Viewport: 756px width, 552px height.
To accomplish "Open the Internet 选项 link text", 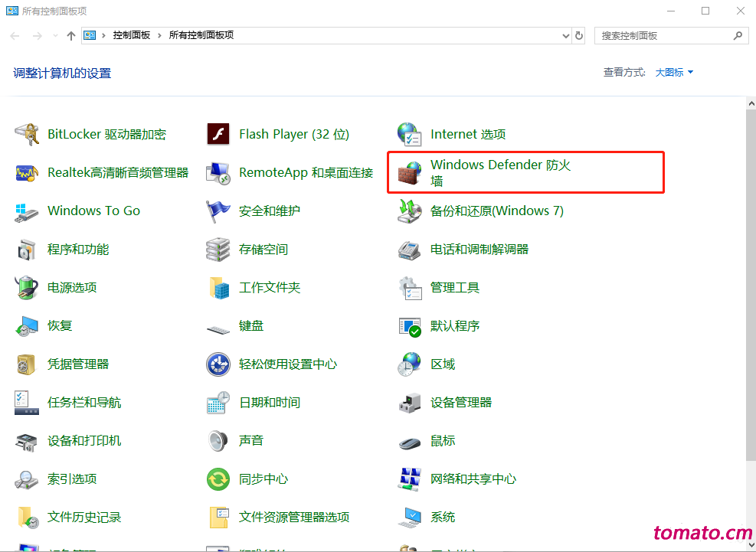I will [468, 134].
